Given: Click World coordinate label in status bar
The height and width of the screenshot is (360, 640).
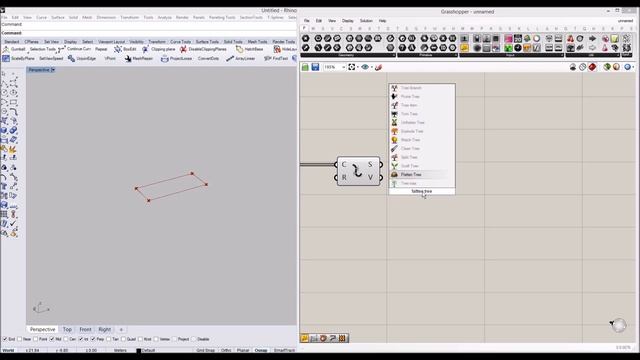Looking at the screenshot, I should pyautogui.click(x=8, y=350).
